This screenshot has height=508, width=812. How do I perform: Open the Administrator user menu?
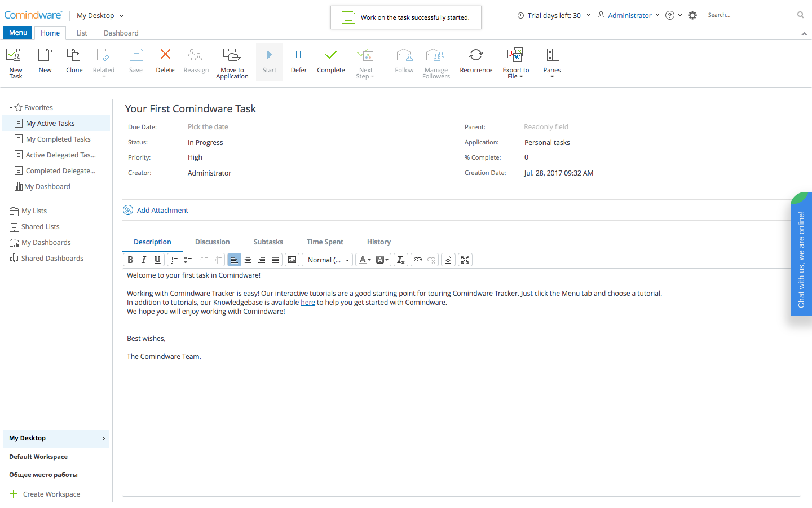pos(629,15)
